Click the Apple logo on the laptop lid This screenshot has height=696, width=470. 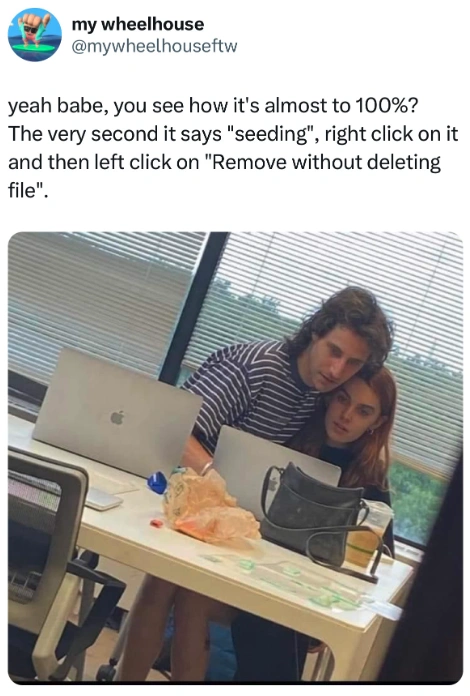click(117, 417)
